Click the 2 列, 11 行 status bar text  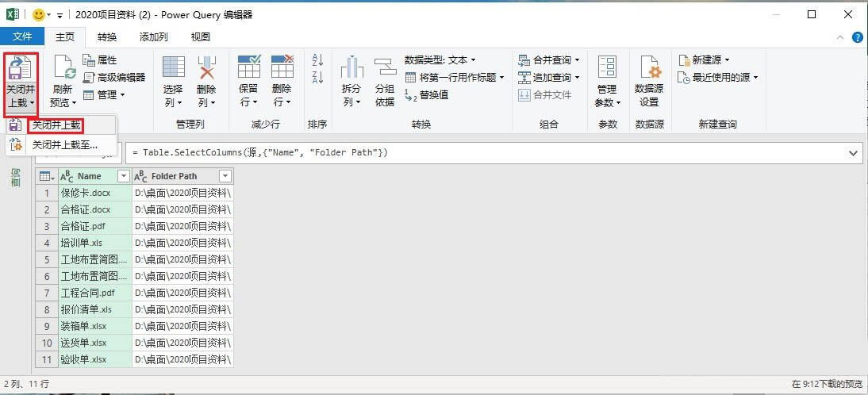tap(26, 383)
